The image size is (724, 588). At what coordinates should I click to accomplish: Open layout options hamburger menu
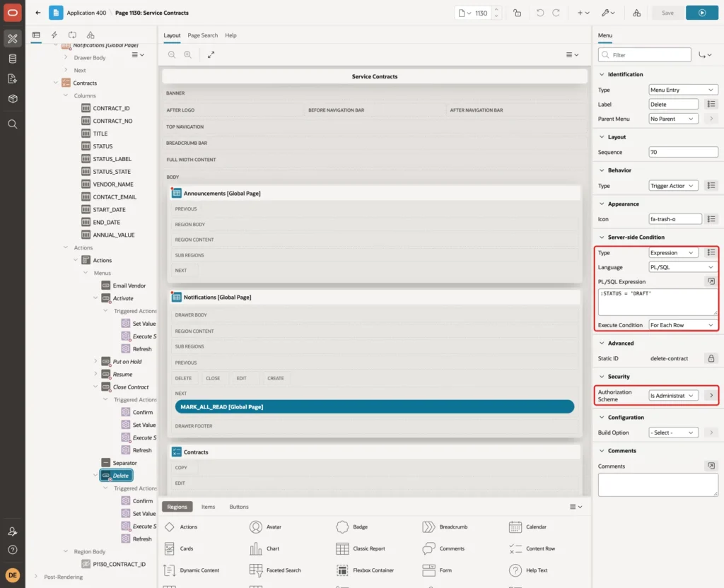click(x=572, y=54)
